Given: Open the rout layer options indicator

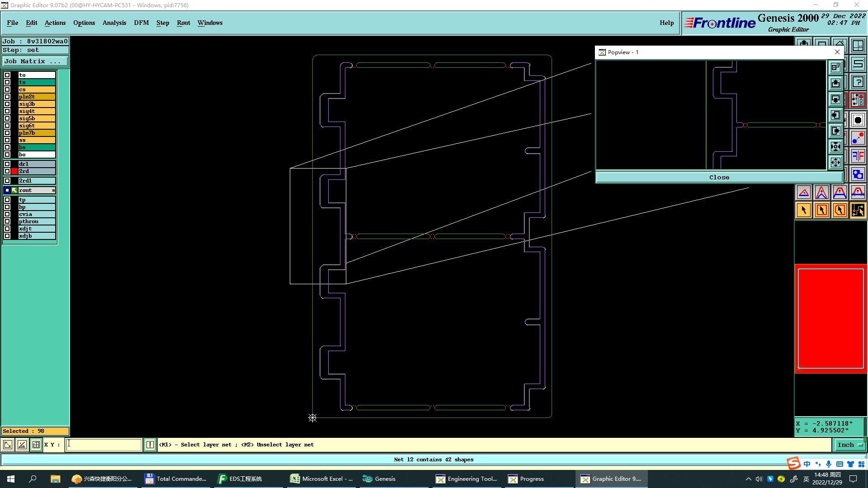Looking at the screenshot, I should [53, 190].
